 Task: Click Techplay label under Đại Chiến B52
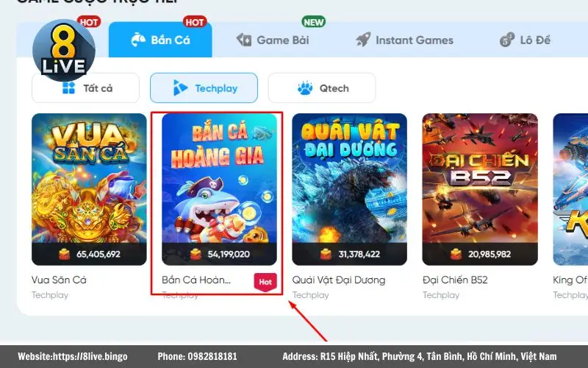(x=441, y=295)
